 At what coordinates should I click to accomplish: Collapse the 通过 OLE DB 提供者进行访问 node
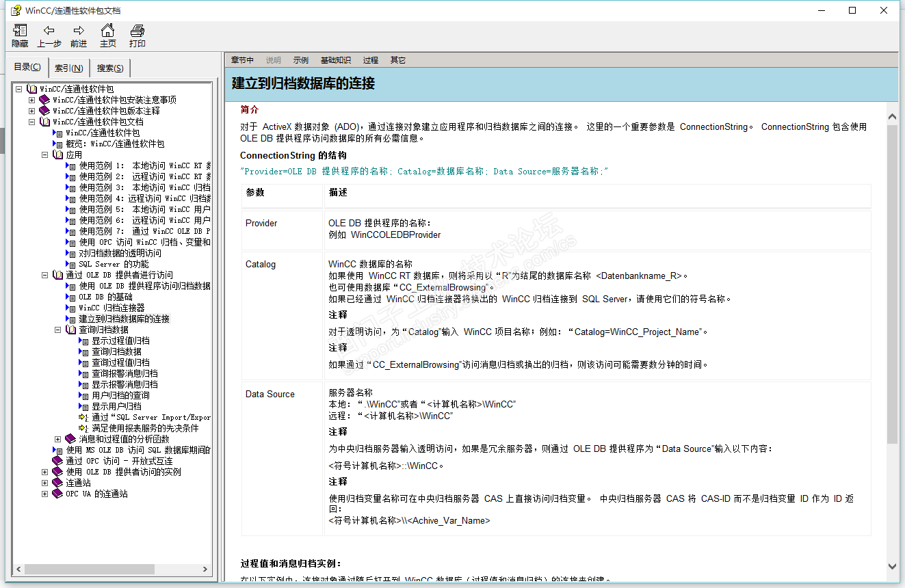pyautogui.click(x=44, y=275)
